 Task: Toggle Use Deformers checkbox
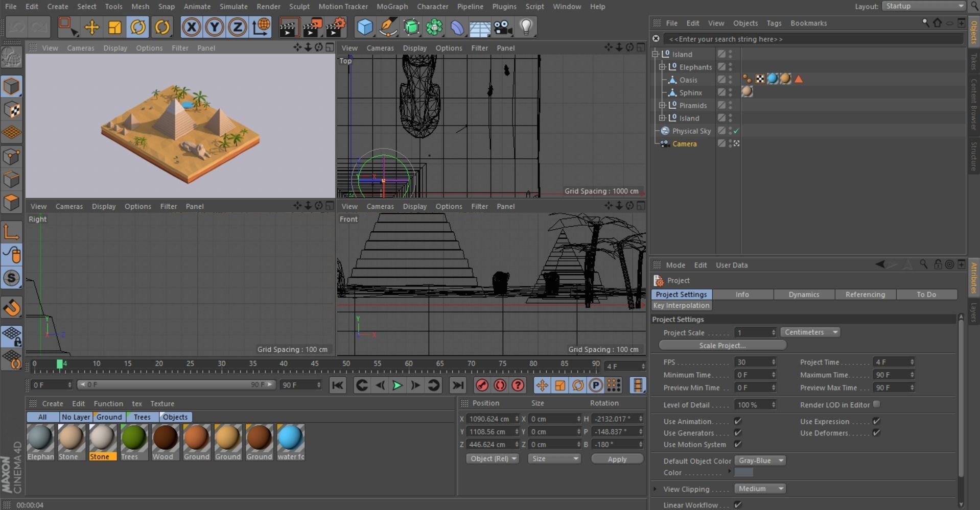point(876,432)
